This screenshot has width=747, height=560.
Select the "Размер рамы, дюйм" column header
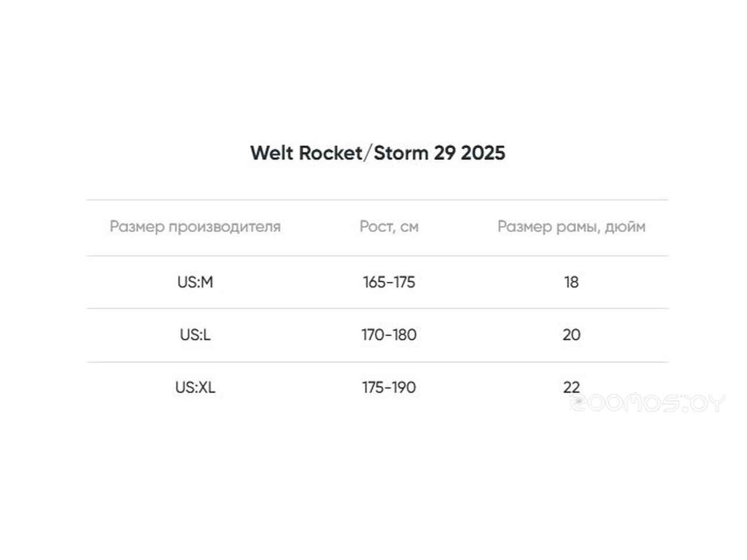pos(571,226)
